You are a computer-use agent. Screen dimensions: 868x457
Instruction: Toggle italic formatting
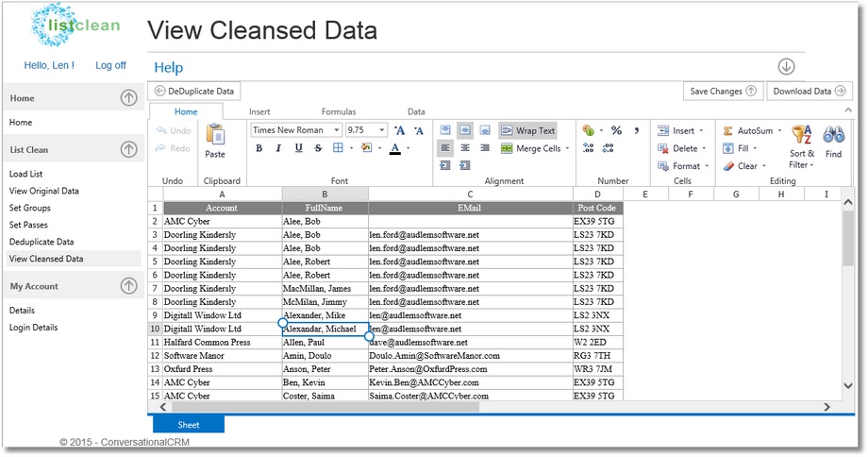pos(278,148)
